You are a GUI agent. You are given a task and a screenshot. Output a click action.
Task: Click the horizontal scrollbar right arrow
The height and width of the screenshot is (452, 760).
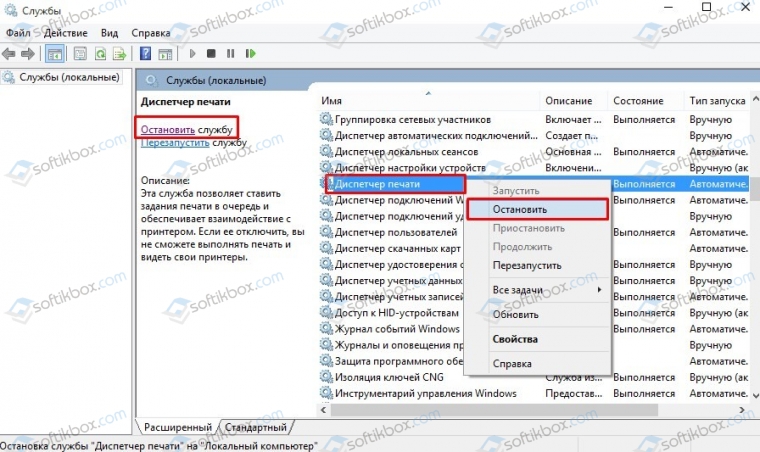(742, 410)
